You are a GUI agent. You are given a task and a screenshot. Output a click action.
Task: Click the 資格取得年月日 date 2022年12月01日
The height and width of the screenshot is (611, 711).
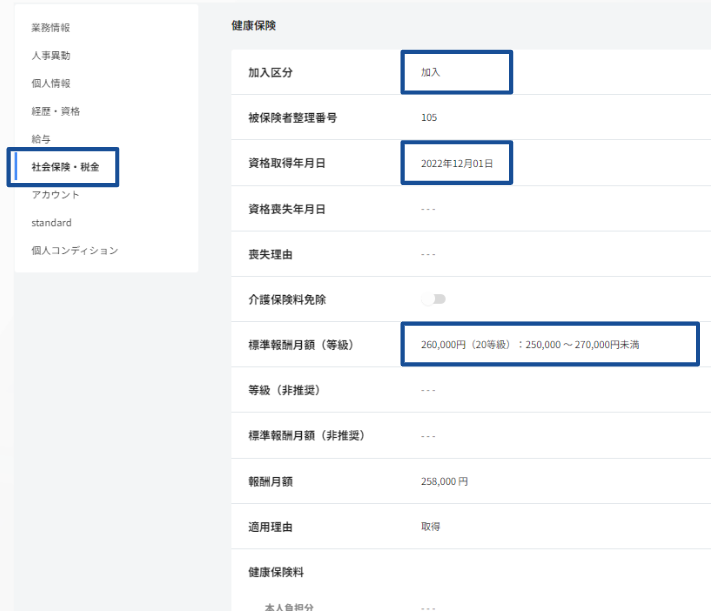pyautogui.click(x=457, y=162)
